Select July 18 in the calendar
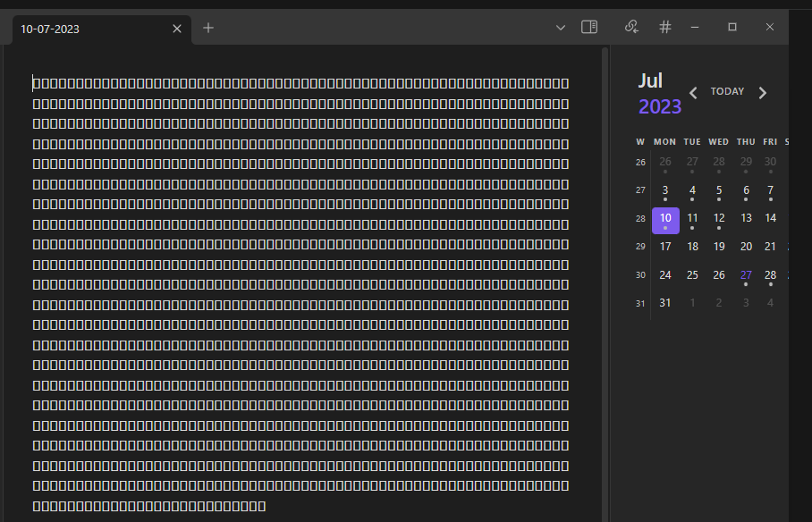This screenshot has height=522, width=812. pyautogui.click(x=692, y=248)
